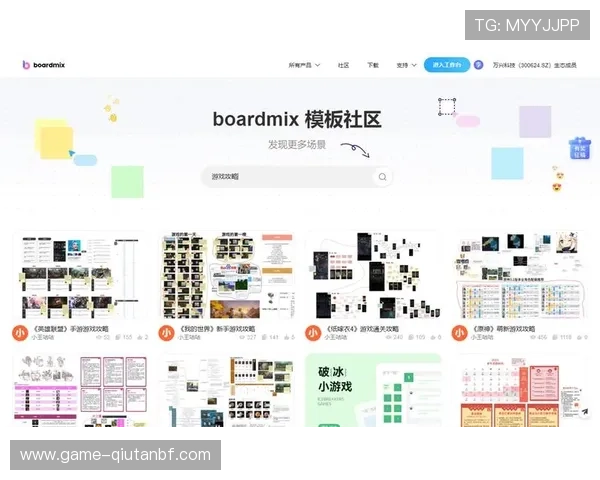Screen dimensions: 600x480
Task: Click the like icon on 《我的世界》card
Action: (x=286, y=337)
